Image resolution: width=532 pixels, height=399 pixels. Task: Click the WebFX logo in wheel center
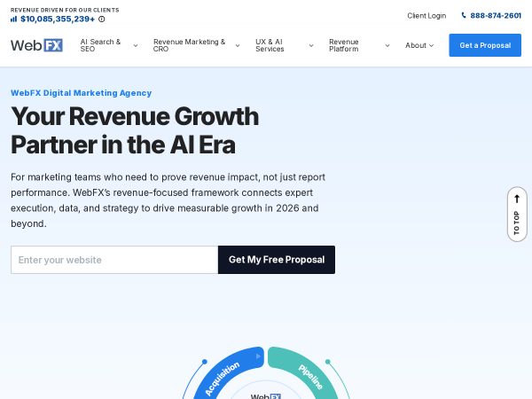[x=266, y=396]
